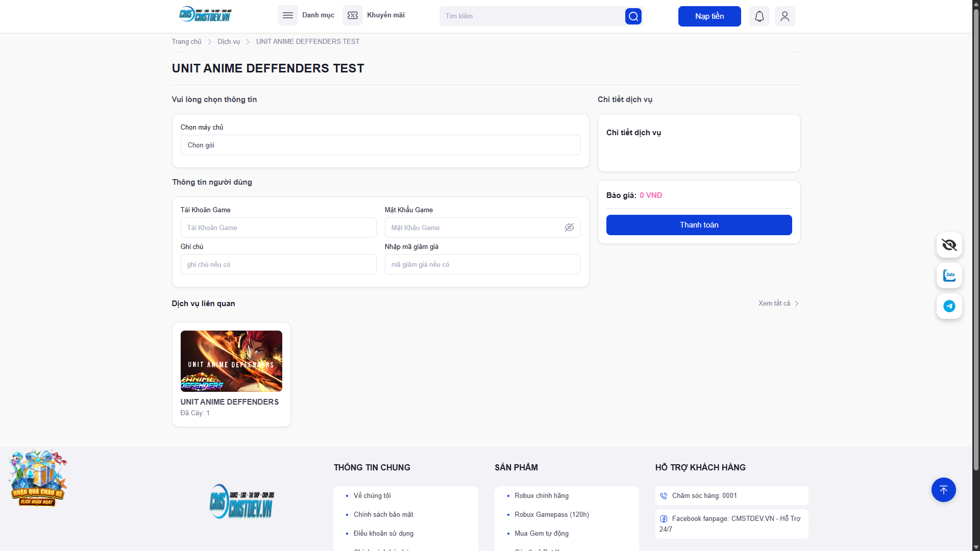Focus the Tài Khoản Game input field

pos(278,228)
